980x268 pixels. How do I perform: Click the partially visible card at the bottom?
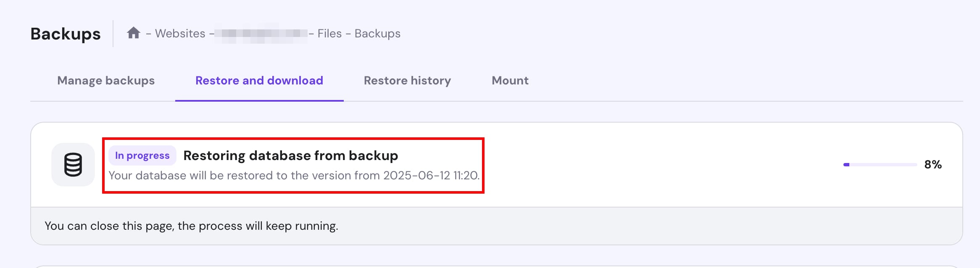pos(496,266)
